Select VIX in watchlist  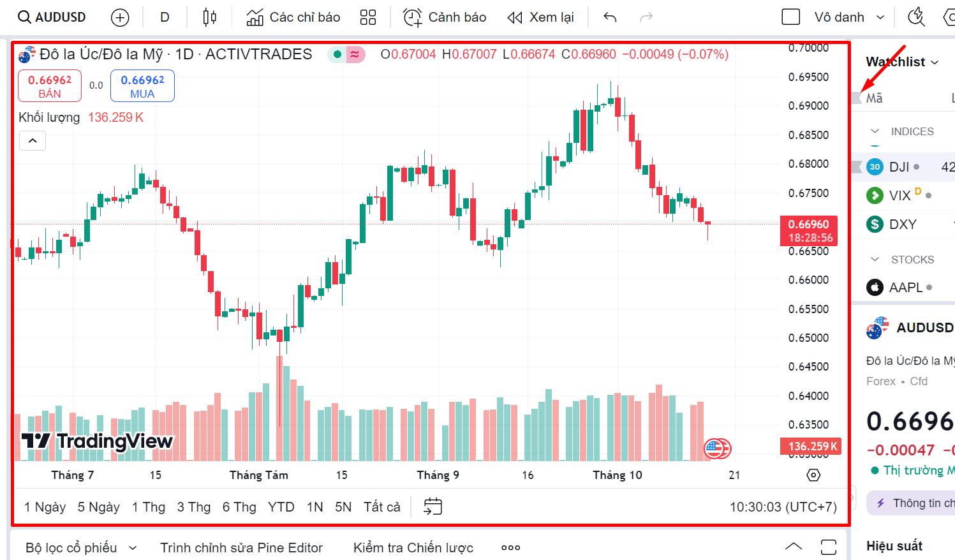pos(904,195)
